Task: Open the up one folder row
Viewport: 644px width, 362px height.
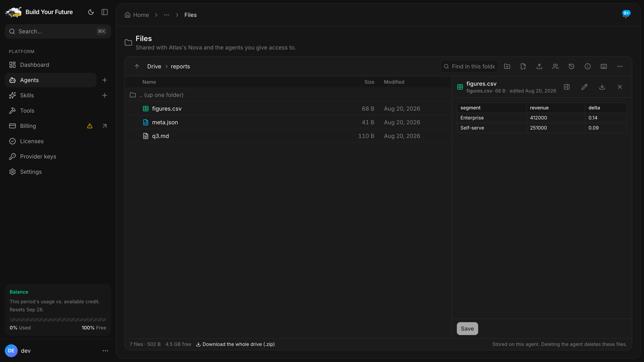Action: [x=288, y=95]
